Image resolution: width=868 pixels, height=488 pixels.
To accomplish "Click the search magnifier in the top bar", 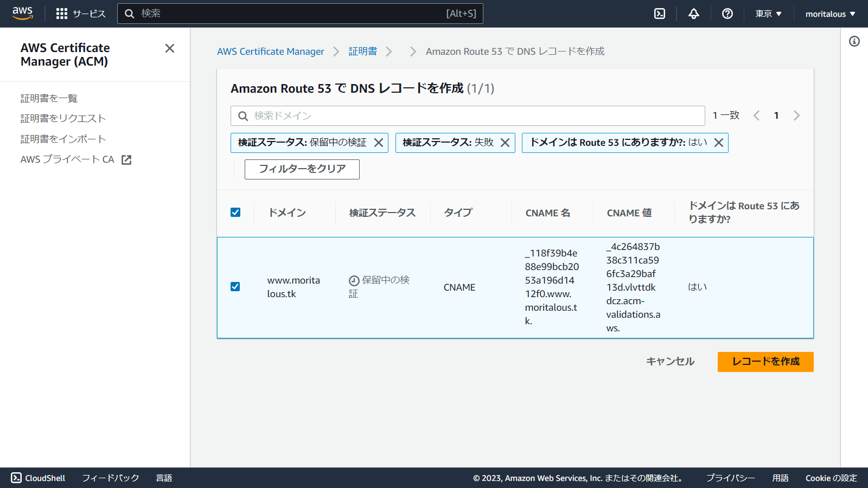I will (x=130, y=13).
